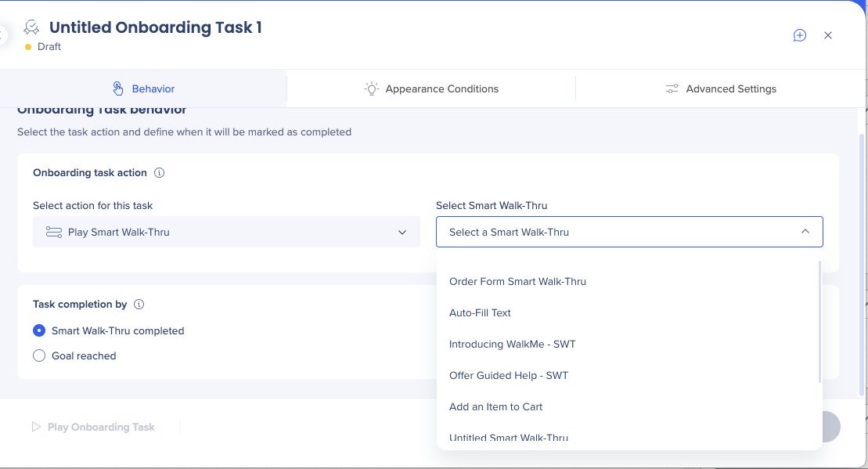Click chevron of Play Smart Walk-Thru dropdown
The height and width of the screenshot is (469, 868).
tap(402, 233)
